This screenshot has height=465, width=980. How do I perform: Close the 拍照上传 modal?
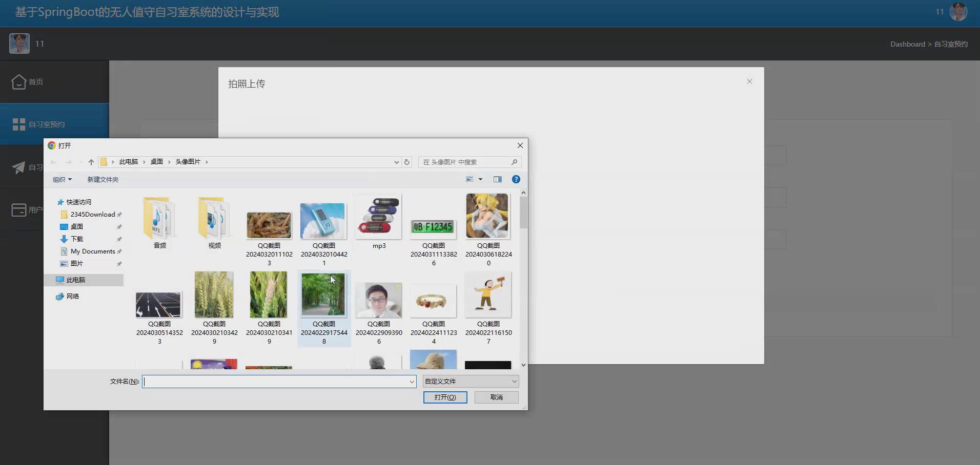click(x=749, y=81)
